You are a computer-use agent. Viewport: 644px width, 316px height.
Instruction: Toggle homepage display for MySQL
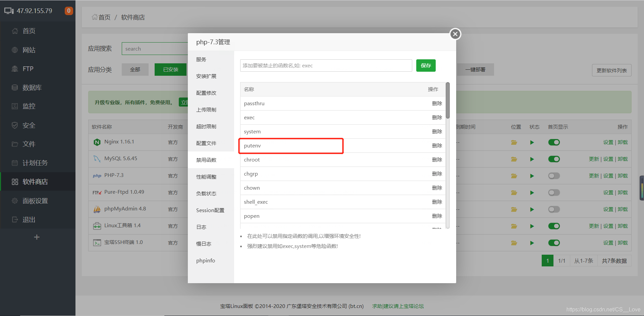554,159
